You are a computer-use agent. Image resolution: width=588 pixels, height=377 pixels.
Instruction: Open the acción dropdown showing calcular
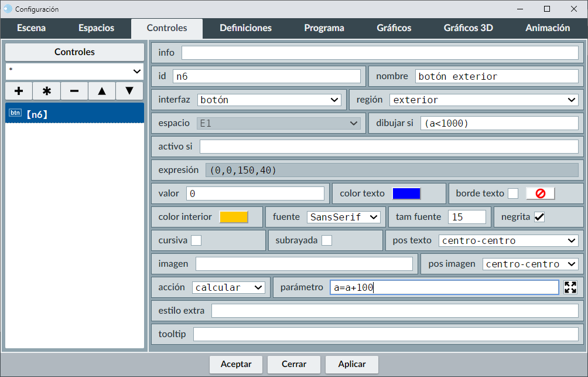point(228,287)
